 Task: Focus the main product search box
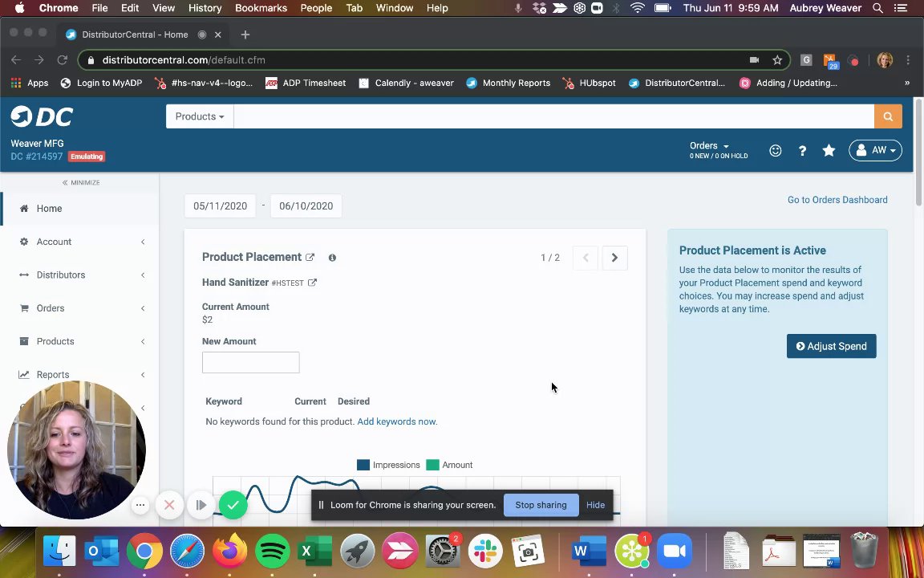click(x=554, y=116)
